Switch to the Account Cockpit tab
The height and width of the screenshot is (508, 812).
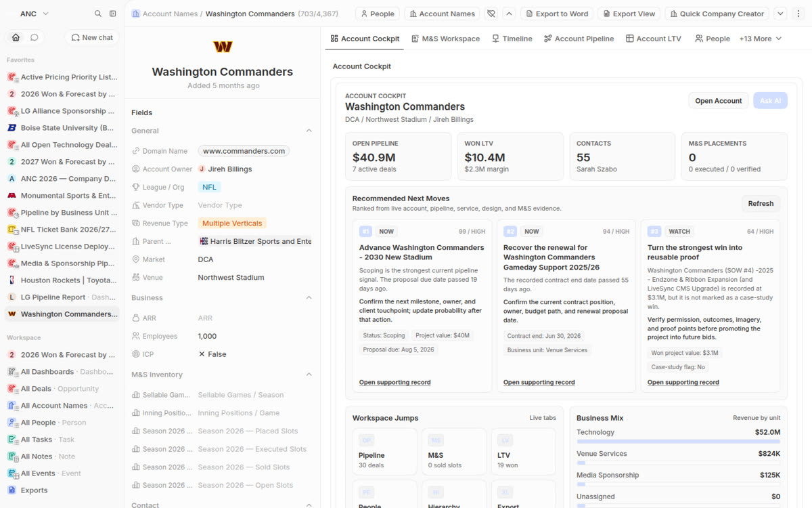[365, 39]
